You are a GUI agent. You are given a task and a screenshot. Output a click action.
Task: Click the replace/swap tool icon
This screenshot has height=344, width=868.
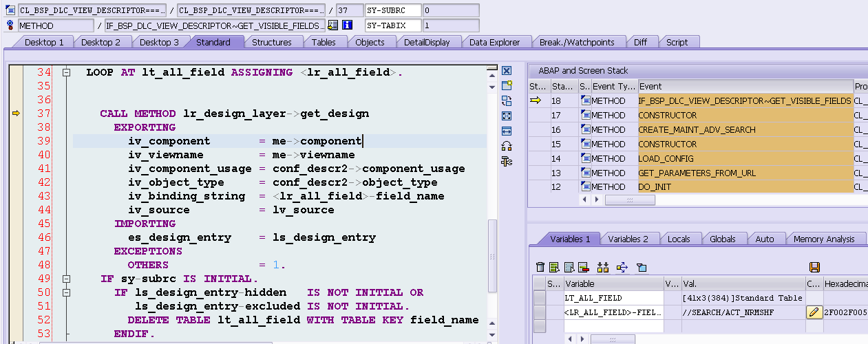coord(507,100)
